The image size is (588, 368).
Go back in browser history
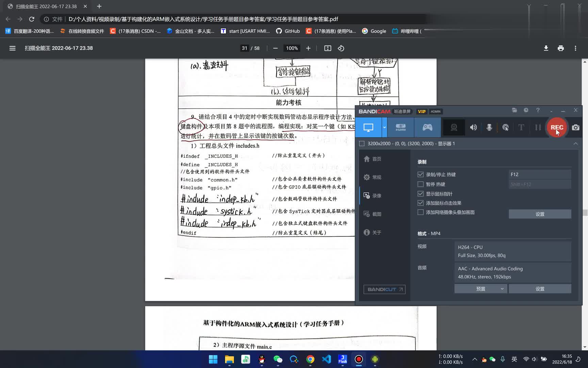tap(8, 19)
